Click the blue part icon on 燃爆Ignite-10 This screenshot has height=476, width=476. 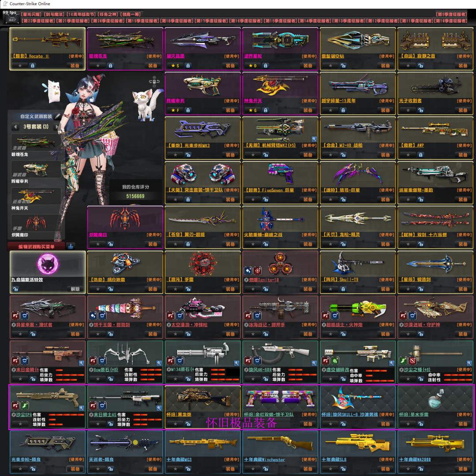pos(248,270)
